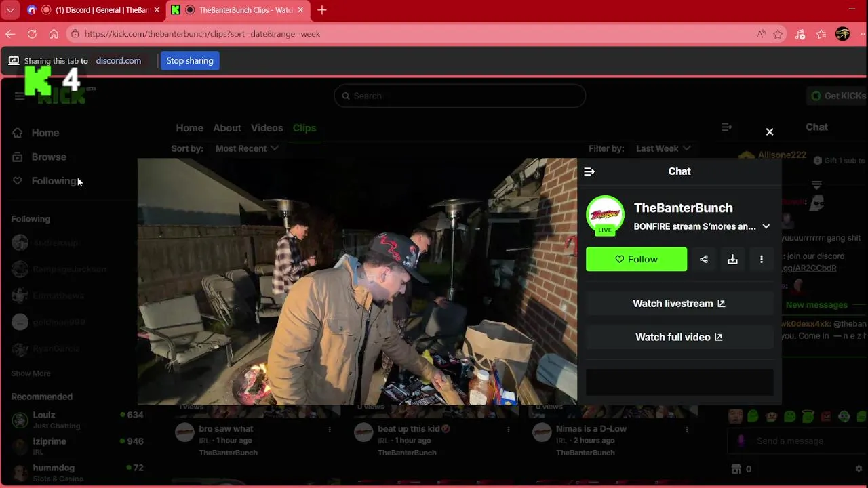The height and width of the screenshot is (488, 868).
Task: Open tab search dropdown arrow
Action: 10,10
